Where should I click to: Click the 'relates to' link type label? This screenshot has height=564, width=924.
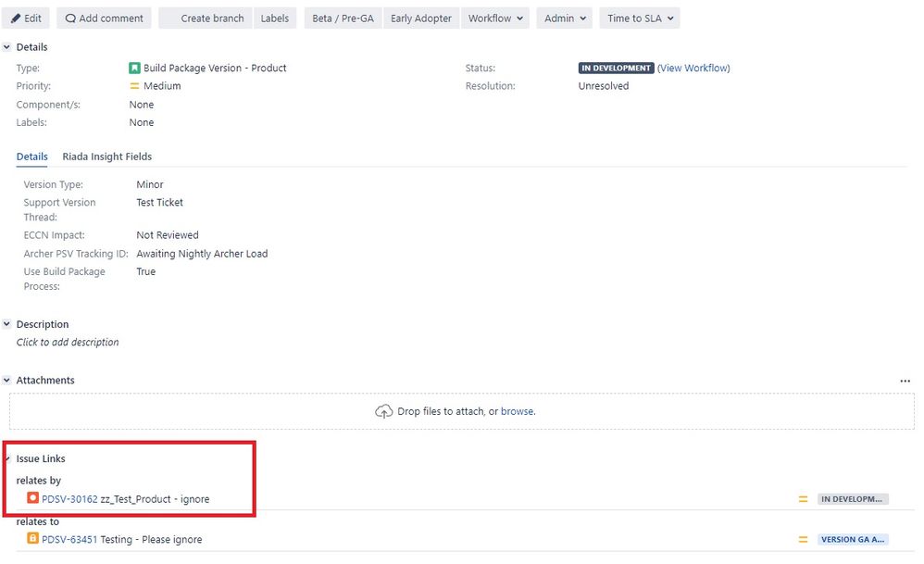38,521
